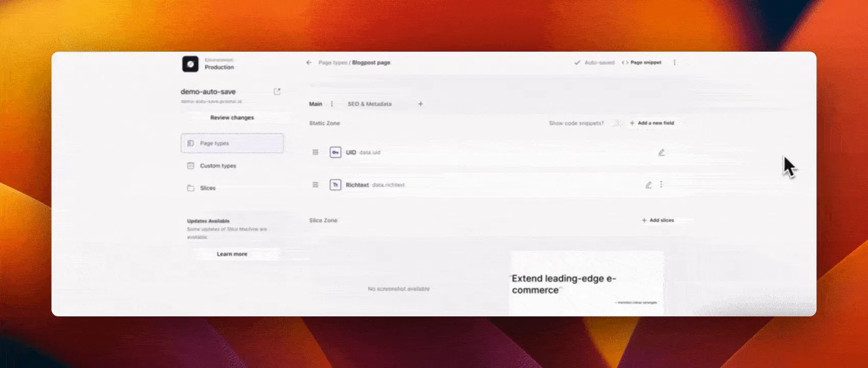
Task: Click Review changes button
Action: pyautogui.click(x=232, y=118)
